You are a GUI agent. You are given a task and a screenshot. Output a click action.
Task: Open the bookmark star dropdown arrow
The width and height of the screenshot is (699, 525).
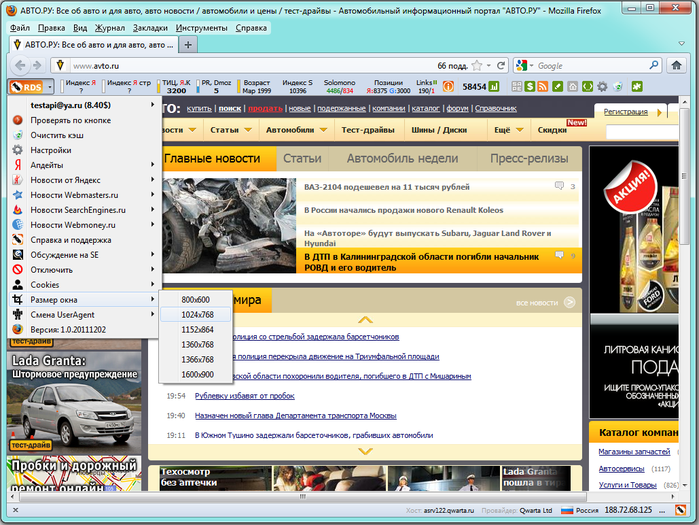coord(489,66)
